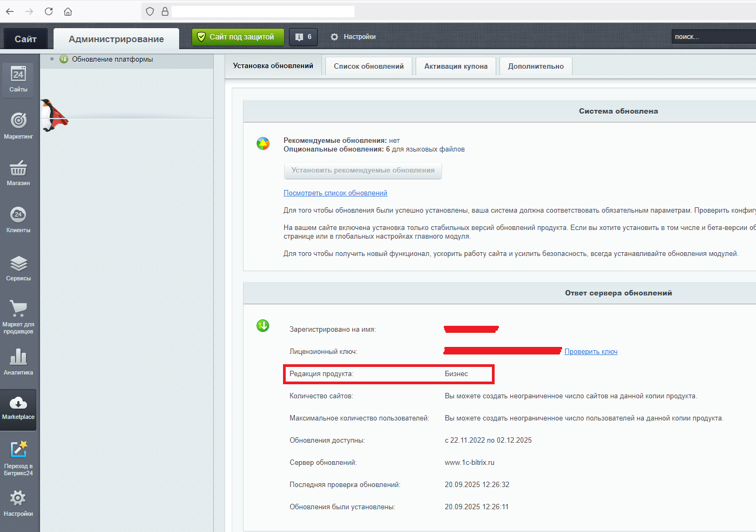Select Обновление платформы tree item
This screenshot has width=756, height=532.
(x=112, y=60)
